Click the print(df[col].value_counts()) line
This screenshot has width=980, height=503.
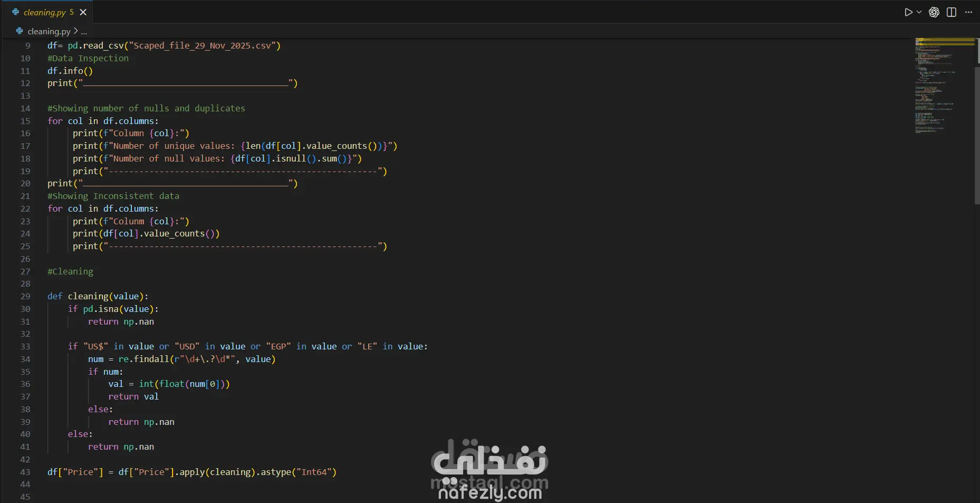pyautogui.click(x=146, y=233)
